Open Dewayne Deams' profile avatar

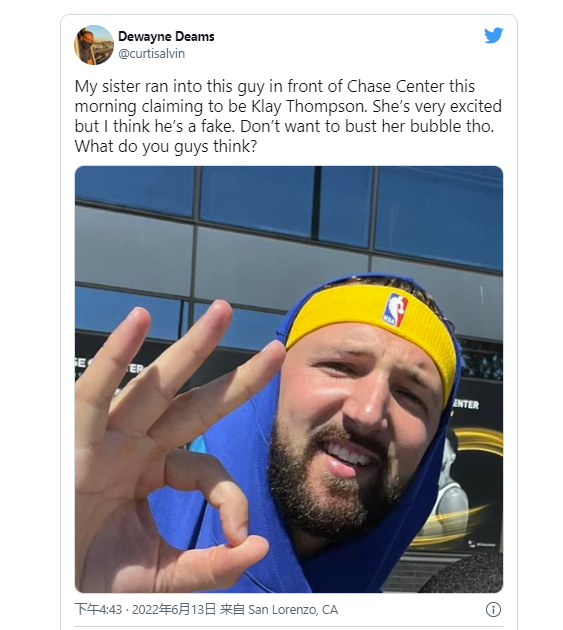[x=94, y=45]
